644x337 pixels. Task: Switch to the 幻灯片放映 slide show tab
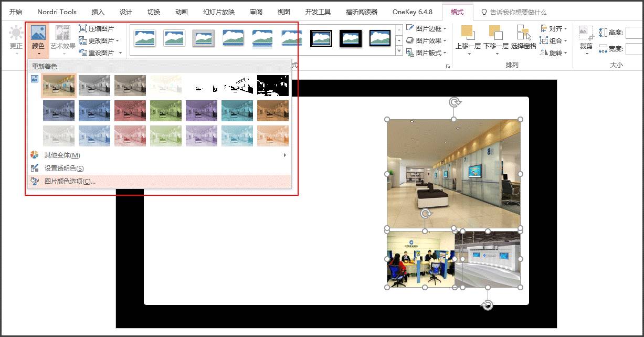click(219, 12)
